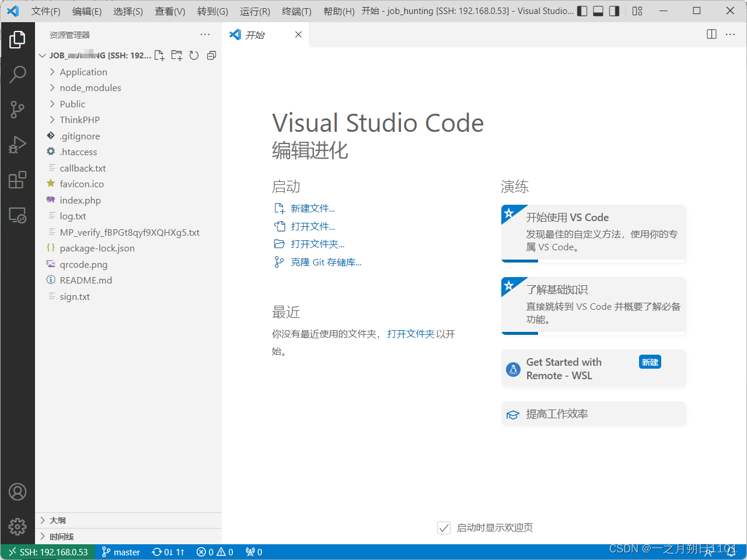Click the forwarded ports indicator showing 0
This screenshot has height=560, width=747.
point(254,552)
